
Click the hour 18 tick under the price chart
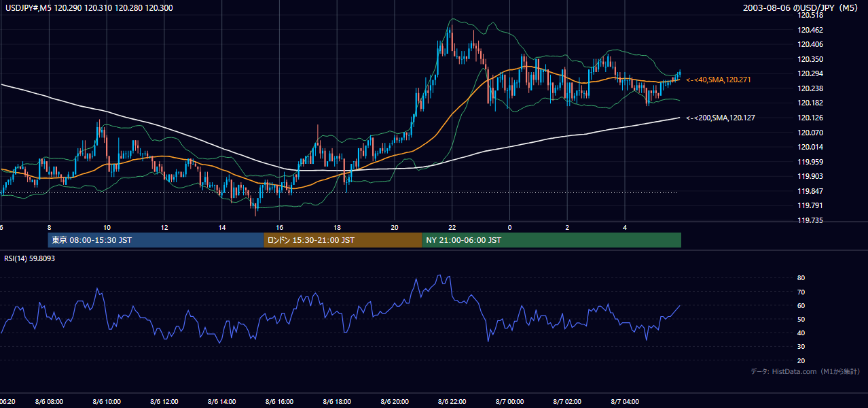pyautogui.click(x=337, y=227)
